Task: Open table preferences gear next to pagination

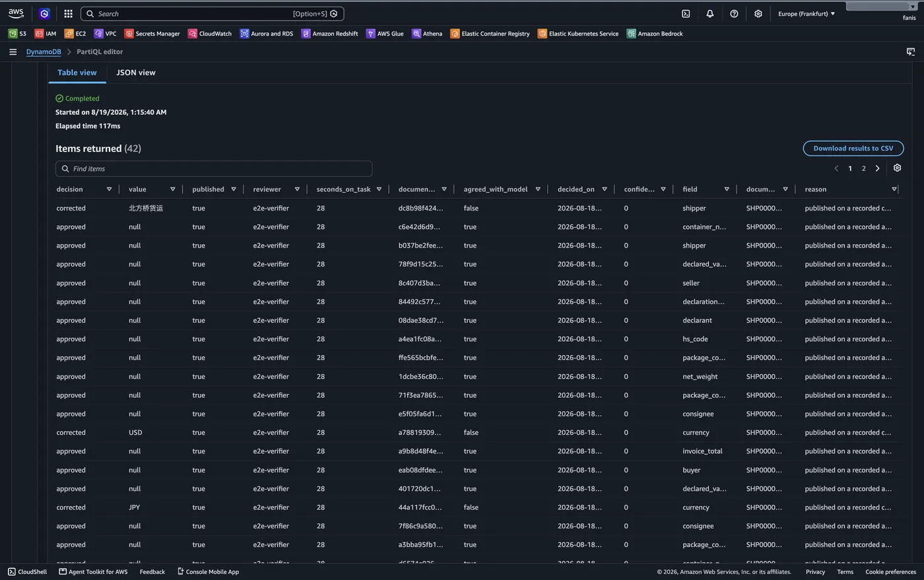Action: (897, 168)
